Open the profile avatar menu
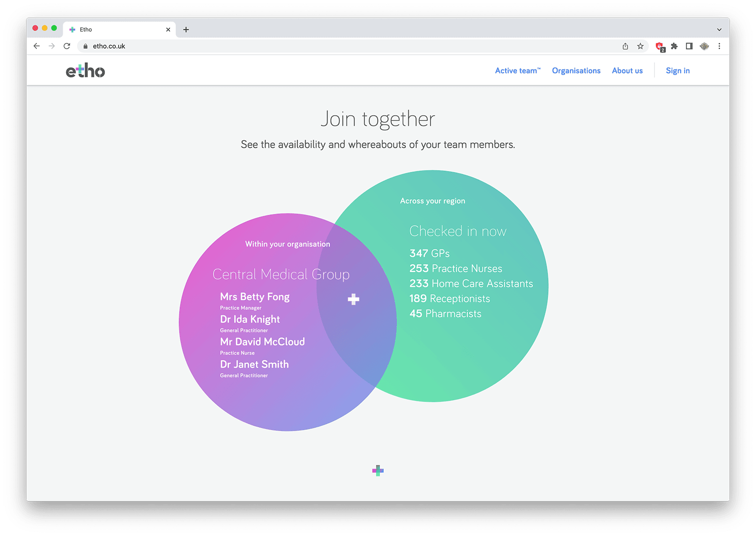The height and width of the screenshot is (536, 756). tap(704, 46)
